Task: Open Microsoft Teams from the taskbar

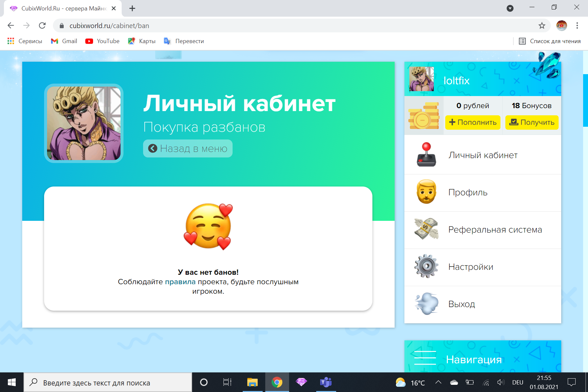Action: [x=326, y=382]
